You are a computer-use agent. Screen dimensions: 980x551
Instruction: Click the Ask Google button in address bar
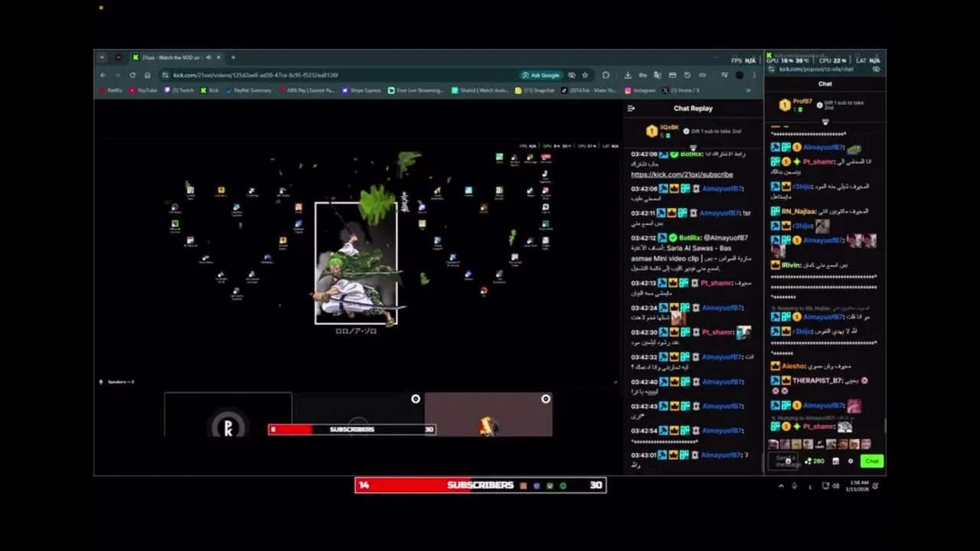pyautogui.click(x=541, y=75)
